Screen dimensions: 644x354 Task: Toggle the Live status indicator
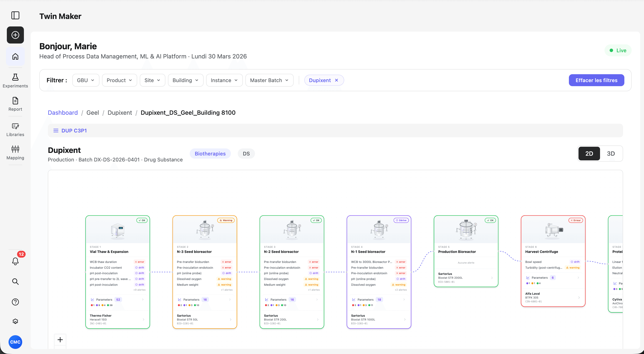618,51
